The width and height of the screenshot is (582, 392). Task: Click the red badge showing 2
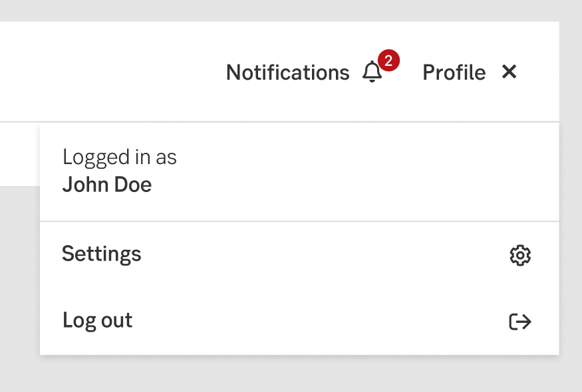(x=388, y=61)
